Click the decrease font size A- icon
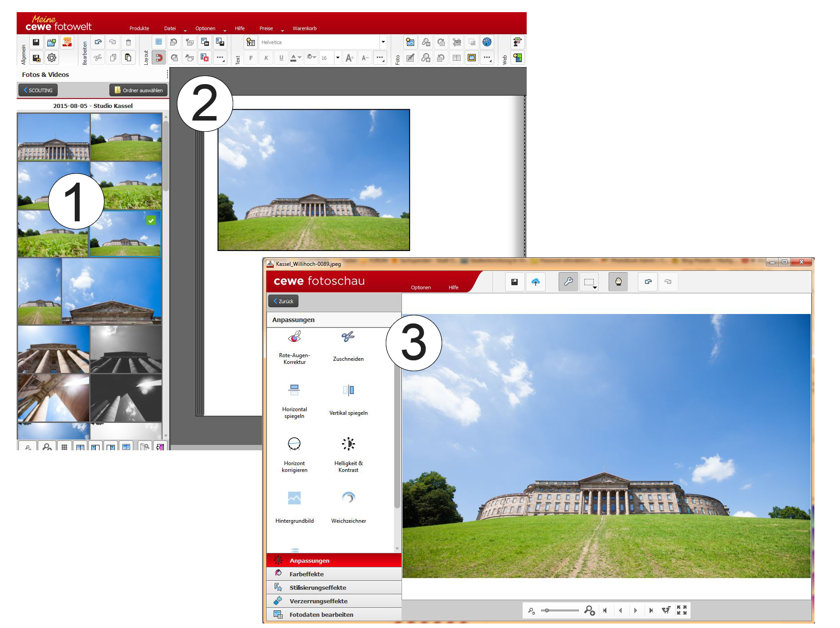Screen dimensions: 840x628 tap(365, 58)
